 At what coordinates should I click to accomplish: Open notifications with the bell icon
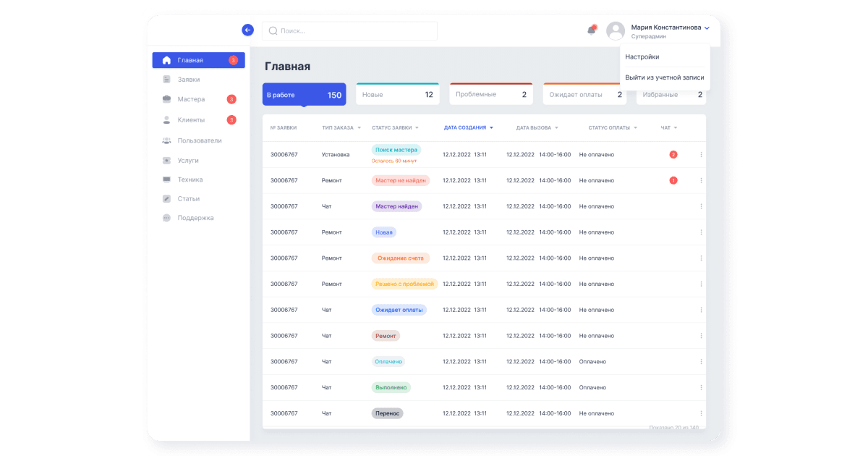591,30
